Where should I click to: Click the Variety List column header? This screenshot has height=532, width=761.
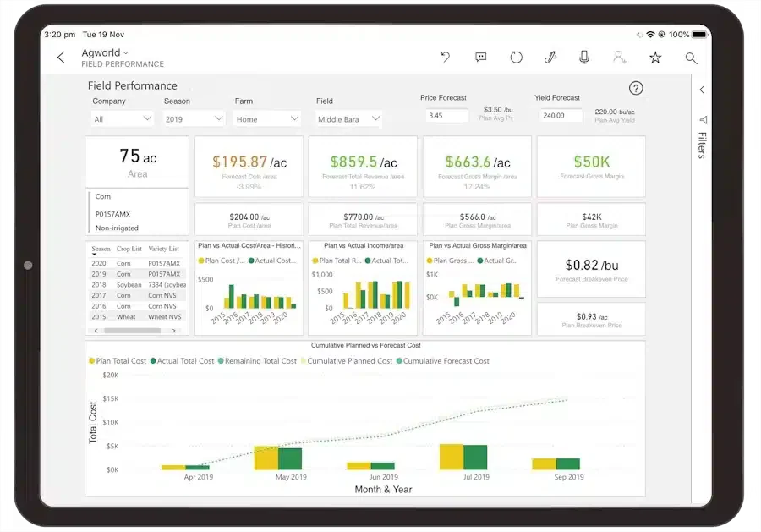(x=163, y=249)
